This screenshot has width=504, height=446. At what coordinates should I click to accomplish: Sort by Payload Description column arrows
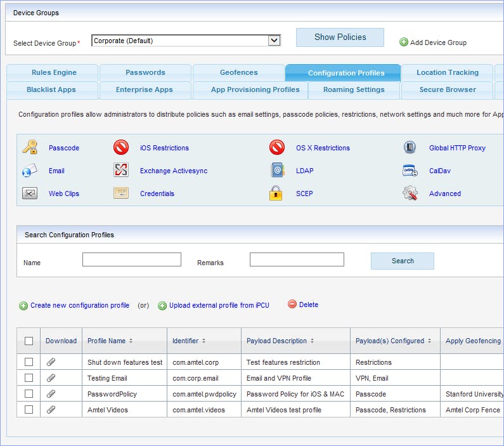pos(311,341)
